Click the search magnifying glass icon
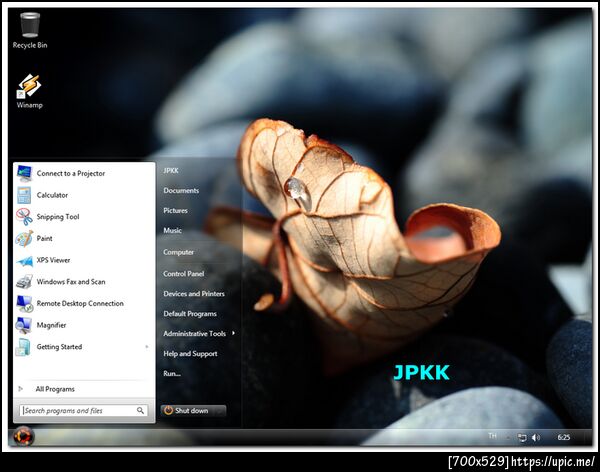 tap(140, 410)
